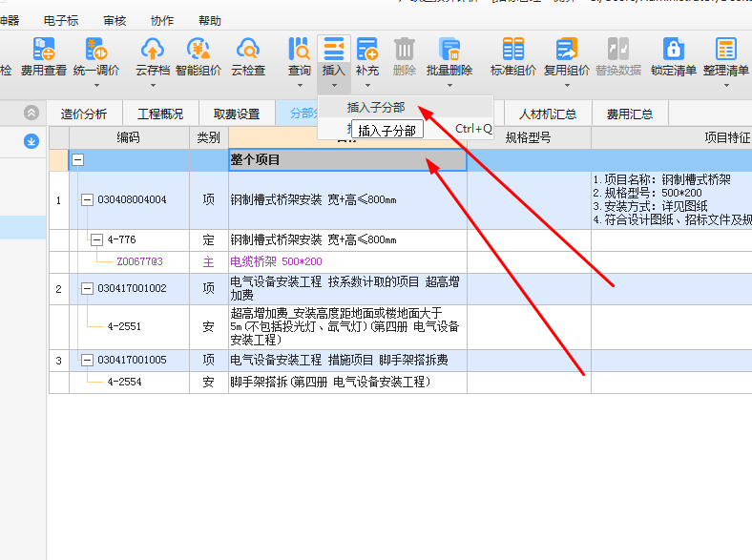
Task: Select quota code 4-2551
Action: tap(124, 326)
